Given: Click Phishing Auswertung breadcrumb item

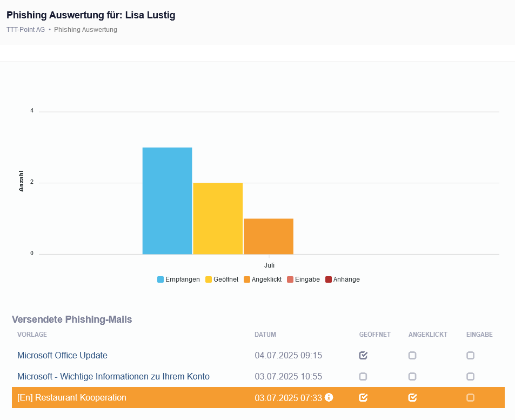Looking at the screenshot, I should tap(85, 30).
